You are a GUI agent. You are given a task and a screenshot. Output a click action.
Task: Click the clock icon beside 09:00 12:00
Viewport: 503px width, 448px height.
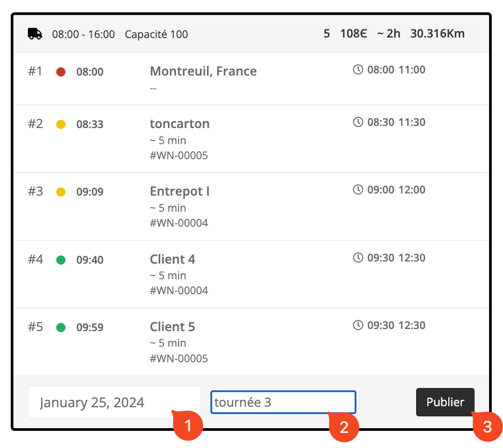pos(358,190)
